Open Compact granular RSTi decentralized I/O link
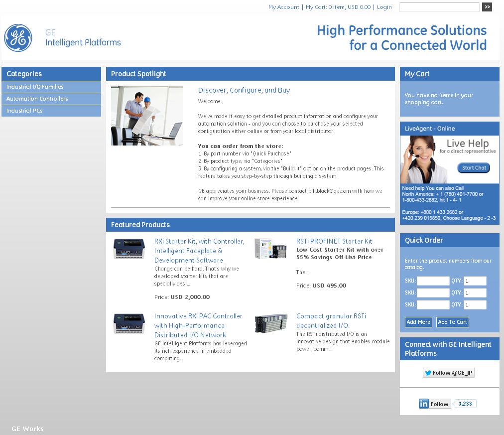Viewport: 504px width, 435px height. coord(331,320)
